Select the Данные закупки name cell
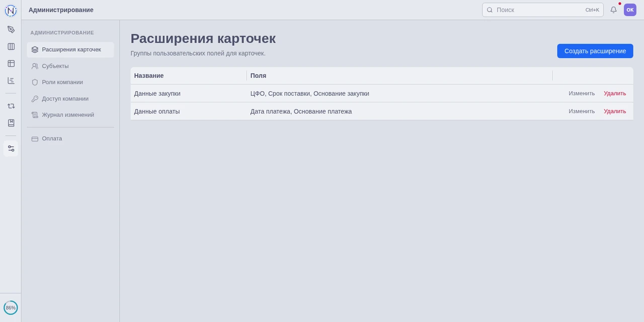 pyautogui.click(x=189, y=94)
